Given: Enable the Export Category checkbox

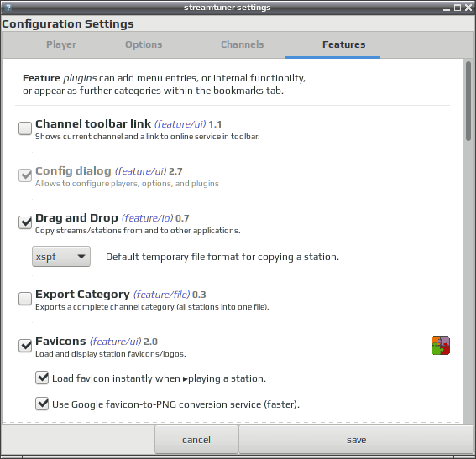Looking at the screenshot, I should point(25,299).
